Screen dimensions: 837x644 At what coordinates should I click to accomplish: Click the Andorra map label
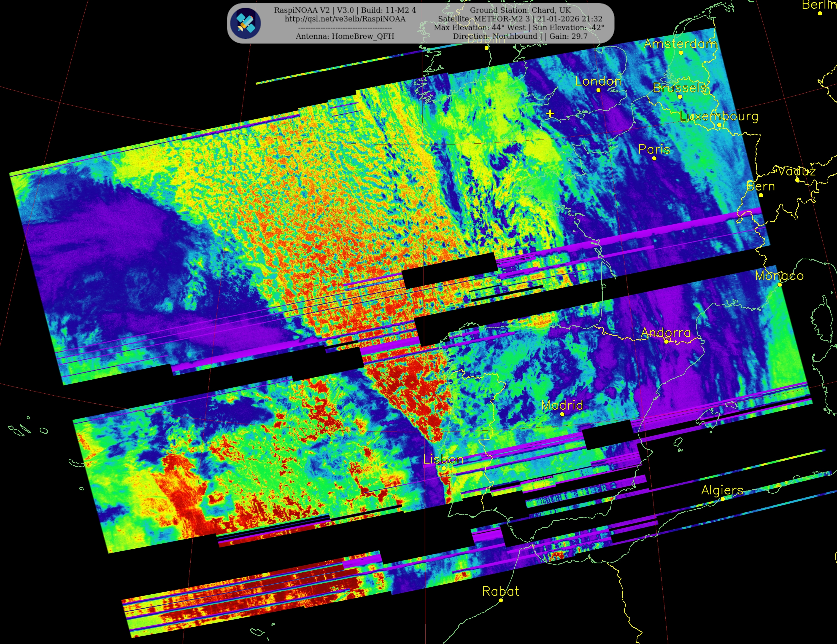[x=666, y=333]
